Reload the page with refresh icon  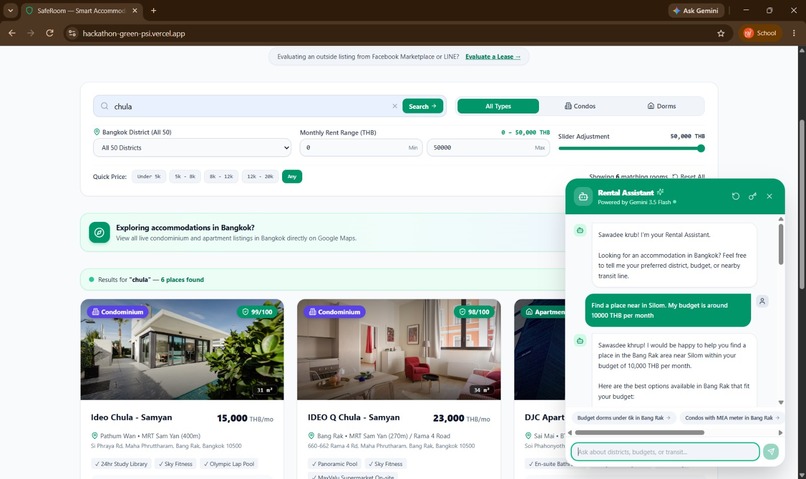(x=49, y=33)
